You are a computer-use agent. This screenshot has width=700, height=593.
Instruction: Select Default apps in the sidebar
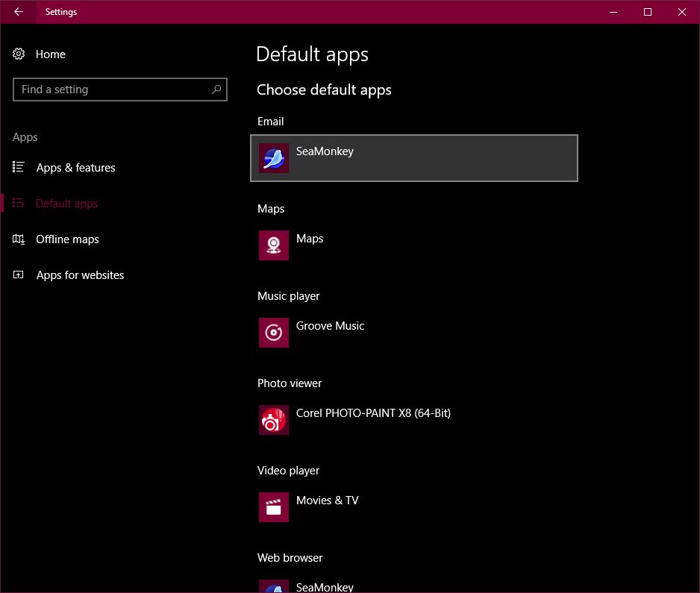click(66, 204)
